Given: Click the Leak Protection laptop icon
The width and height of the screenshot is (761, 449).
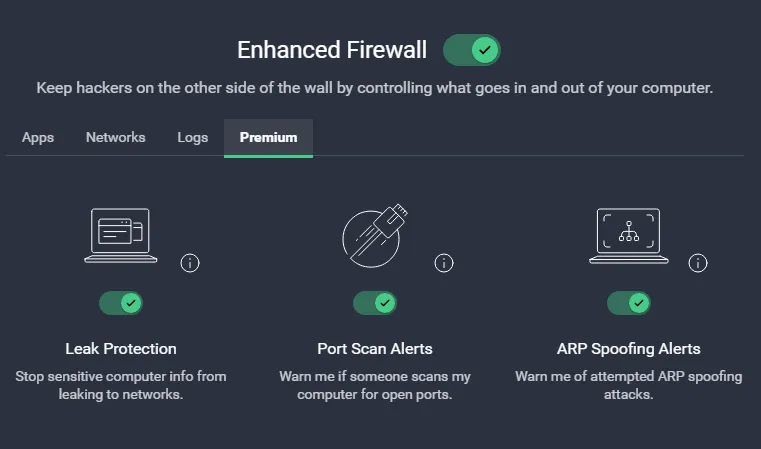Looking at the screenshot, I should (120, 235).
